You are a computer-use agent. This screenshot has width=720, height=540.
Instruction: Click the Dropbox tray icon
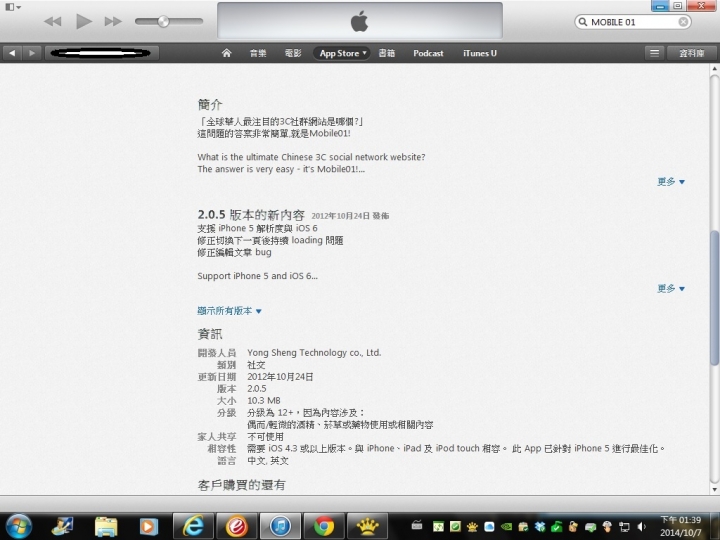coord(540,527)
